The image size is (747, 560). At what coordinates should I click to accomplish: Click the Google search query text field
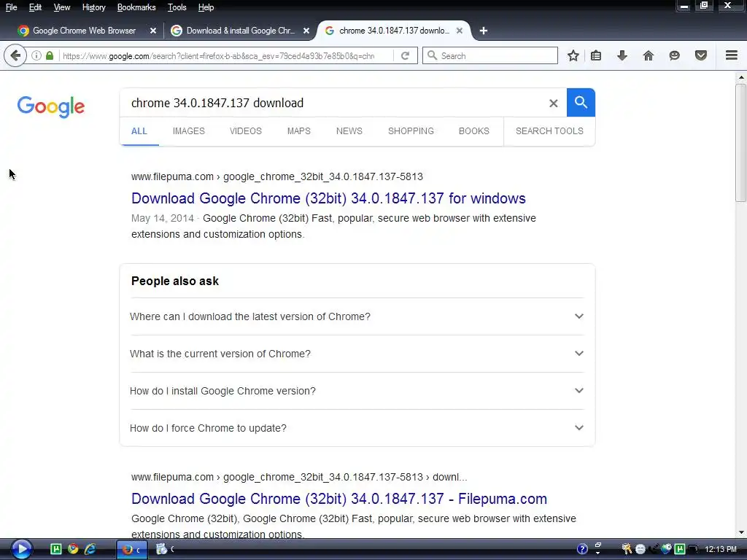pyautogui.click(x=333, y=103)
